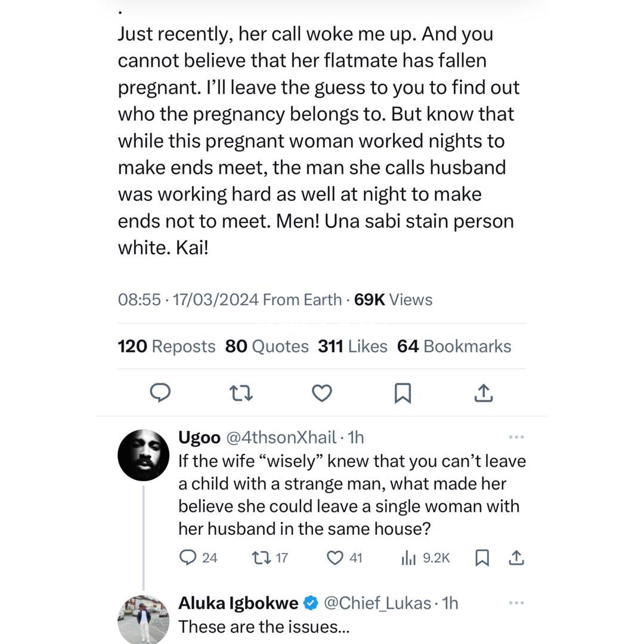Open the 69K Views analytics
Screen dimensions: 644x644
pyautogui.click(x=393, y=299)
